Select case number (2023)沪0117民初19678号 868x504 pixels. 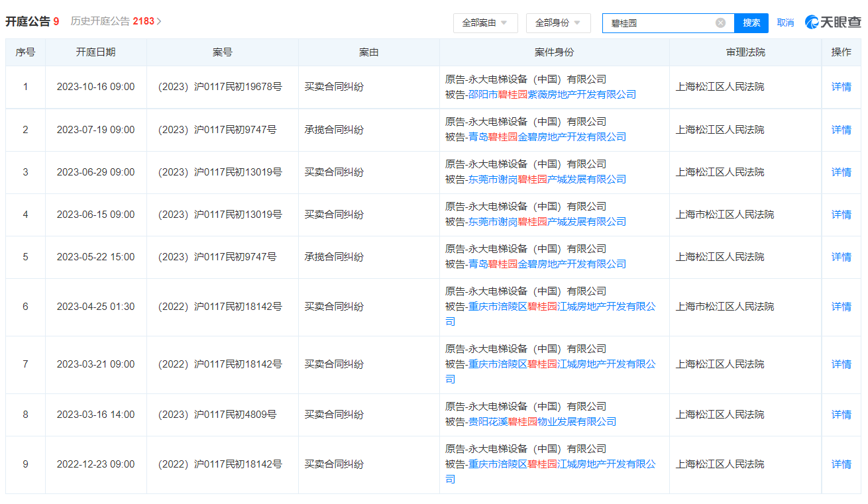pyautogui.click(x=220, y=87)
